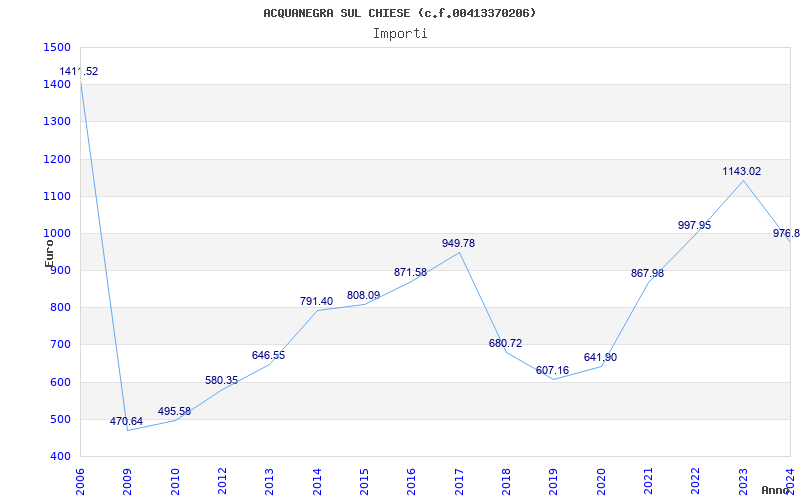Select data label 607.16

tap(553, 370)
